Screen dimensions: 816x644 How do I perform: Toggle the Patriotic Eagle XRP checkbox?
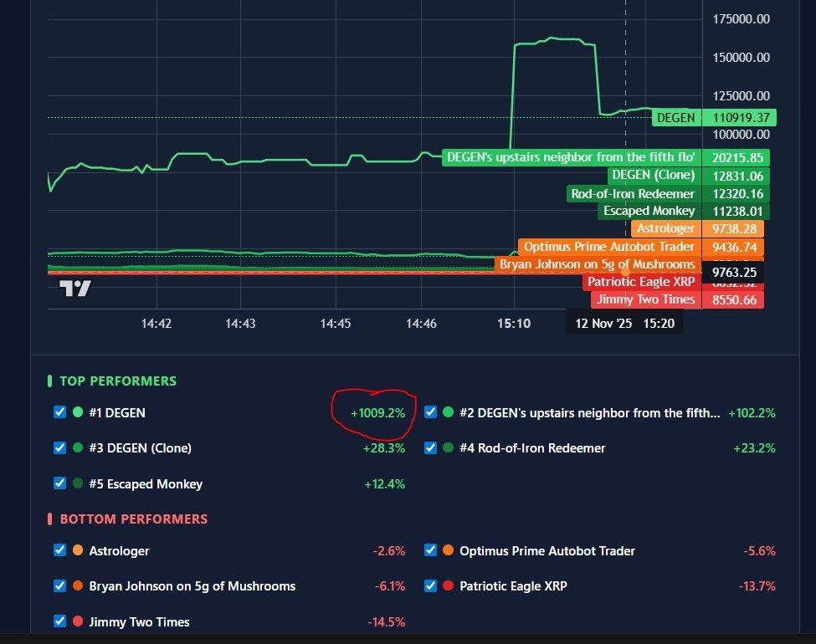[430, 586]
